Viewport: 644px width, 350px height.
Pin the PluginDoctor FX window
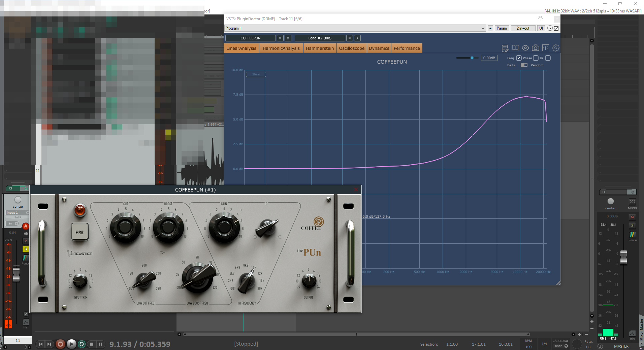coord(540,19)
